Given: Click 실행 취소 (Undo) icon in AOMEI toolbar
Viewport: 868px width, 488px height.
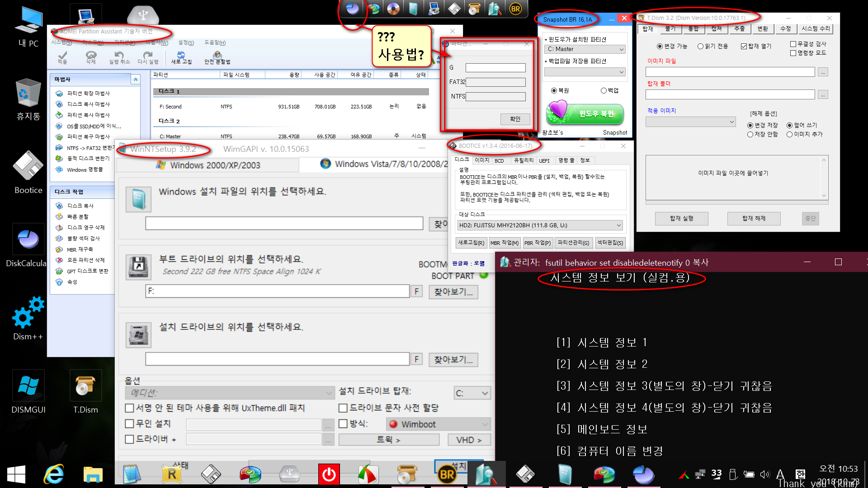Looking at the screenshot, I should 119,57.
